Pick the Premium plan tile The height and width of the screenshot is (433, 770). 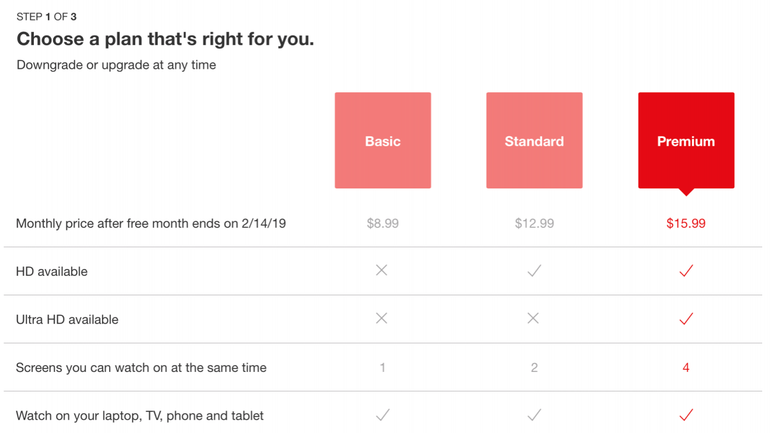pos(686,141)
